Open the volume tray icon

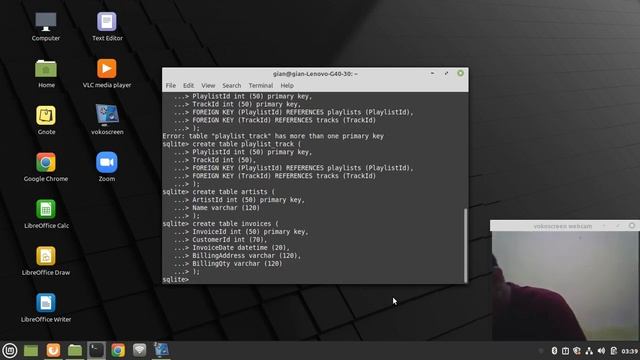click(601, 351)
